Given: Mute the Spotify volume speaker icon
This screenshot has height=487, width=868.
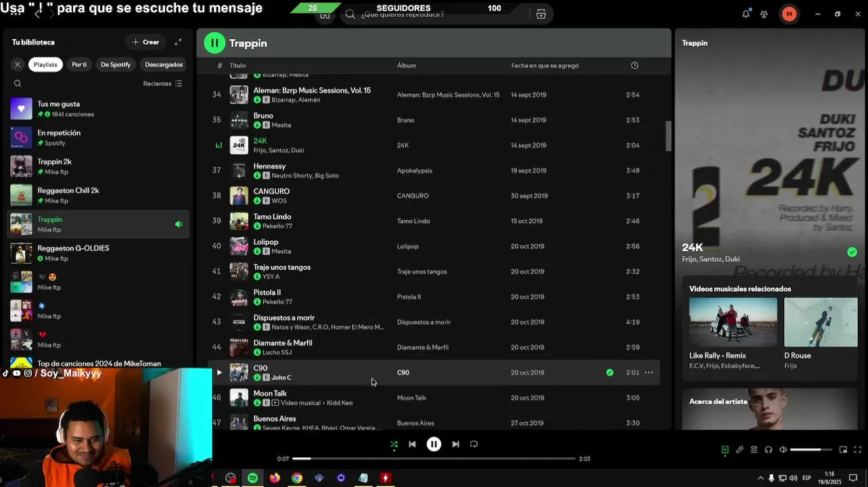Looking at the screenshot, I should (x=783, y=450).
